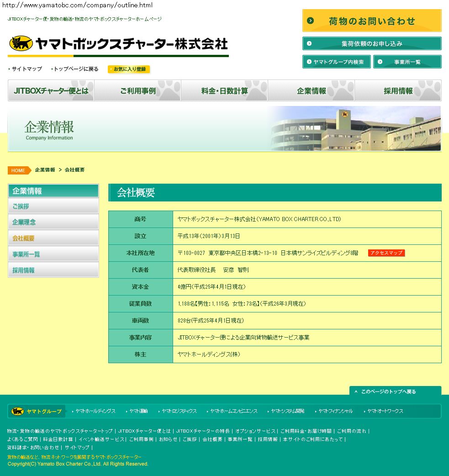Select 事業所一覧 in the sidebar menu
Viewport: 449px width, 476px height.
53,254
